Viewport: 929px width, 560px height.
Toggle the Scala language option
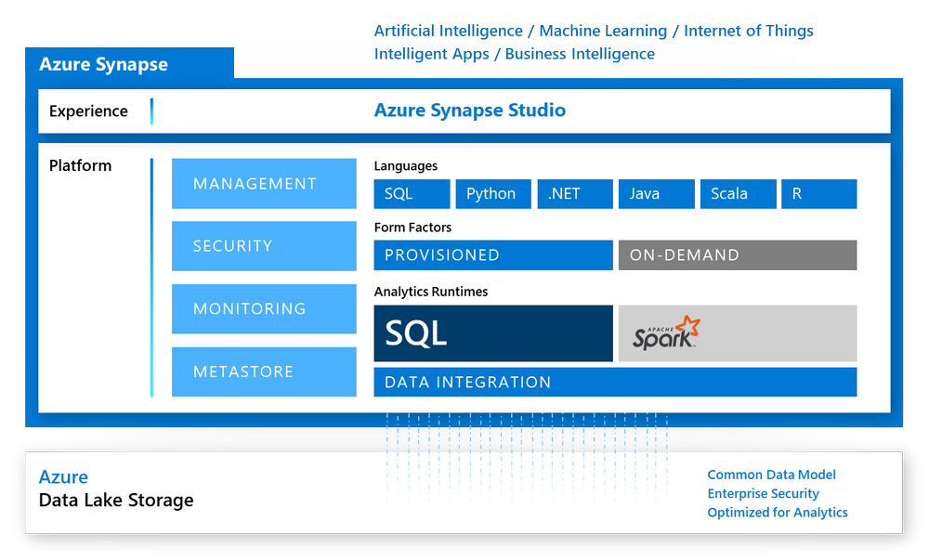coord(738,193)
